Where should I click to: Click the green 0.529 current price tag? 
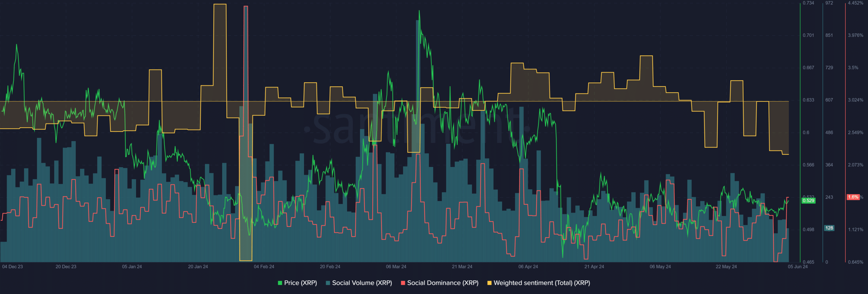[x=808, y=200]
